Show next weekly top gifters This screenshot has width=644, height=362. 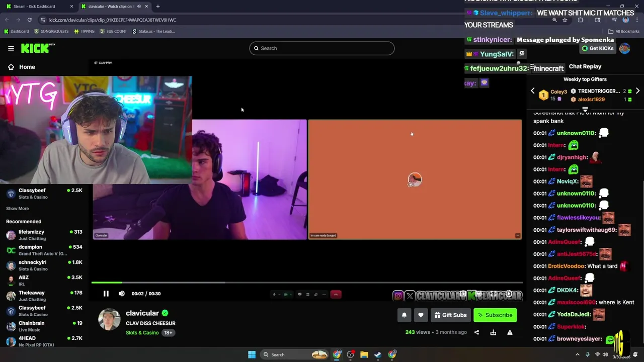coord(637,91)
